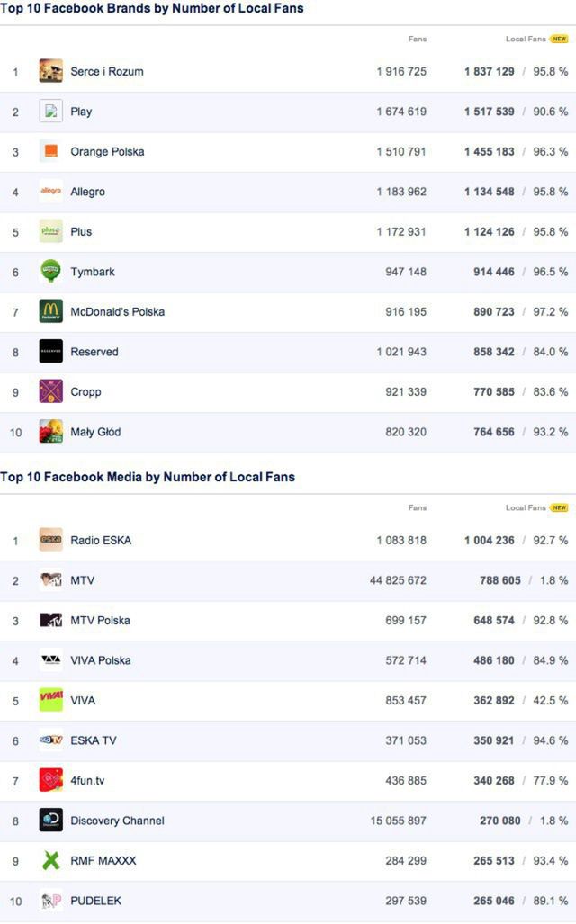Click the Orange Polska logo icon

click(51, 151)
